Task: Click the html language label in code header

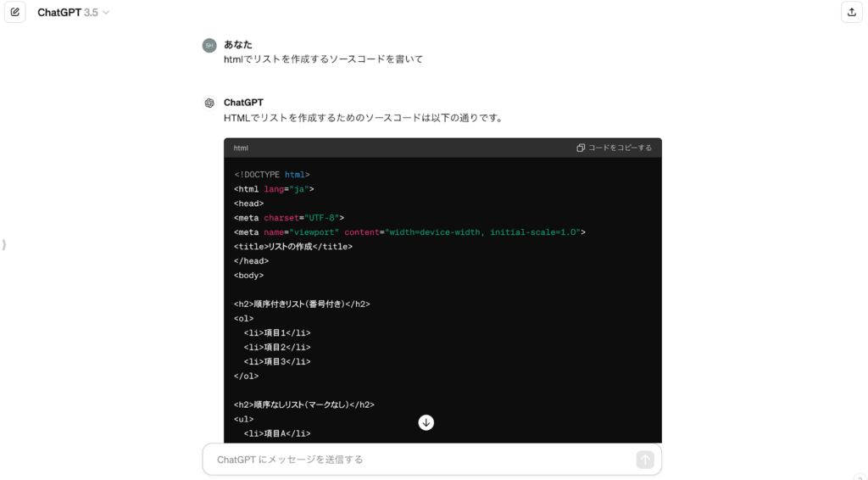Action: (x=241, y=148)
